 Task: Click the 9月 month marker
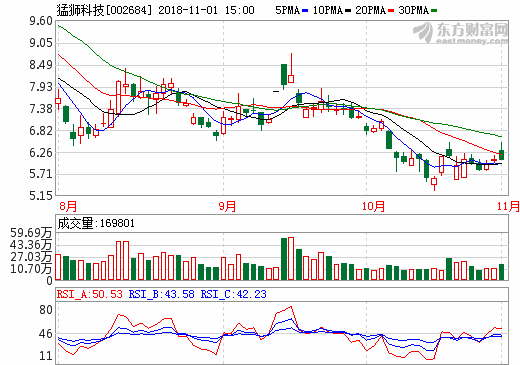(x=227, y=206)
